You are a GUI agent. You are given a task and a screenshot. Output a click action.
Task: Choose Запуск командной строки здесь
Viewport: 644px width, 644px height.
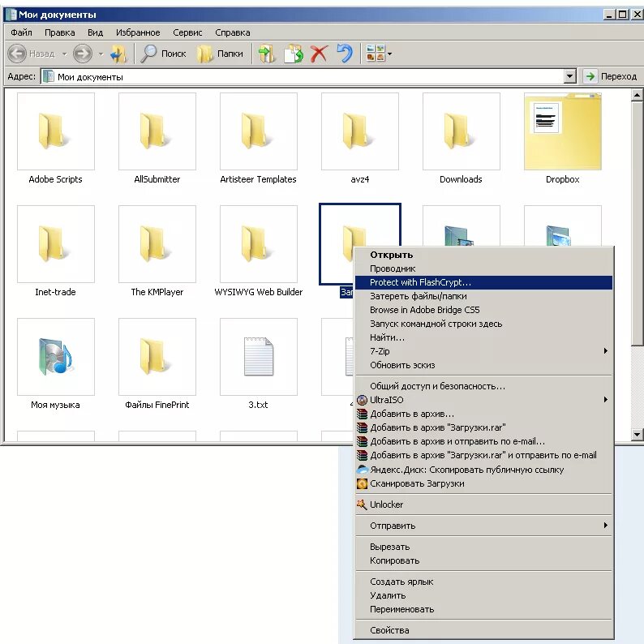(484, 324)
